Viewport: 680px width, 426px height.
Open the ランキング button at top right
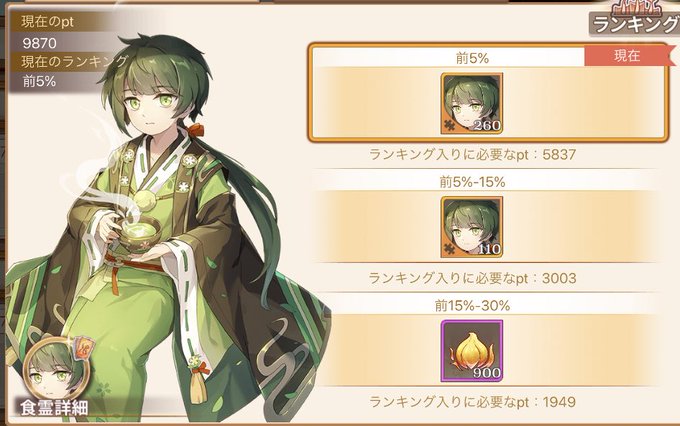tap(635, 20)
